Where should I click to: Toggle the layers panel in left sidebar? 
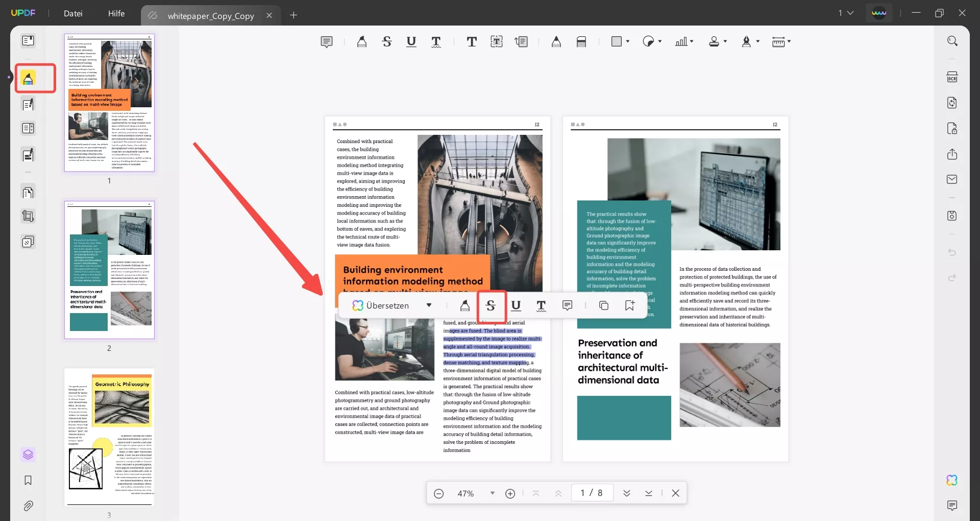28,455
